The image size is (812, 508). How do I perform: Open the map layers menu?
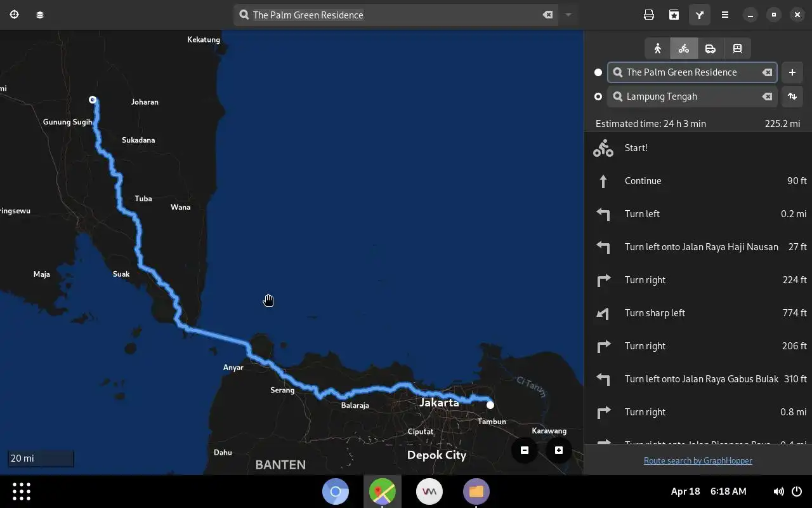tap(40, 15)
